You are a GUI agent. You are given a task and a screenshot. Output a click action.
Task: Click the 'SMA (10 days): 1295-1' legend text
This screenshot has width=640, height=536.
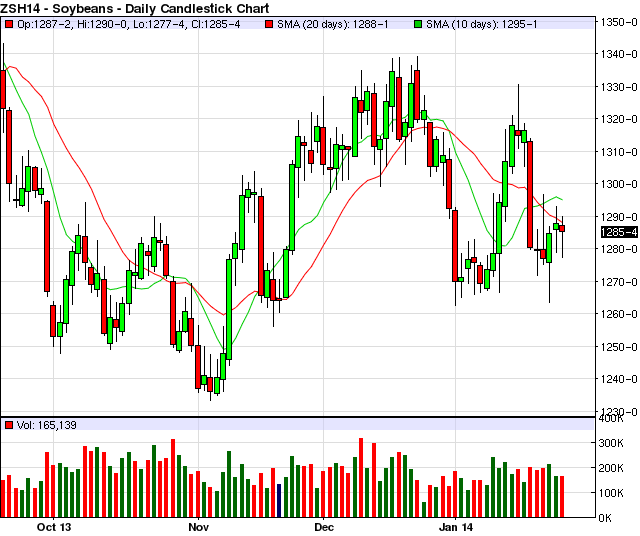[x=482, y=24]
